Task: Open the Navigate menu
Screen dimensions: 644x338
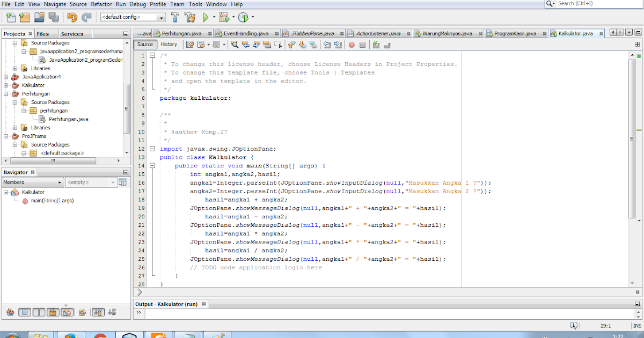Action: 55,4
